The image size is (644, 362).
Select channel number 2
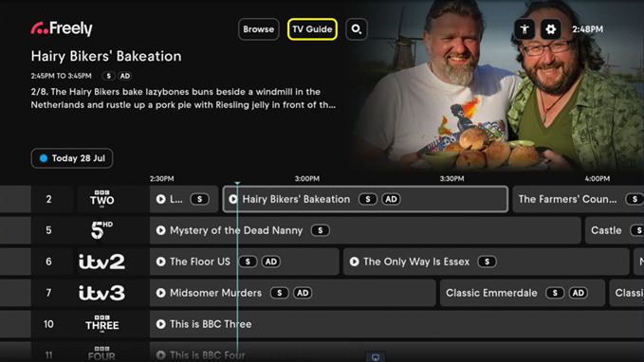click(49, 199)
